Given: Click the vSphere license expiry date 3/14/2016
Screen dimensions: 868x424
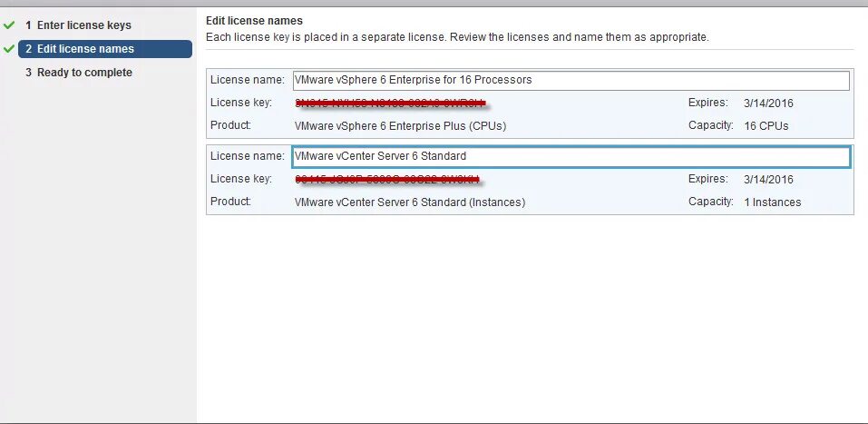Looking at the screenshot, I should pos(767,103).
